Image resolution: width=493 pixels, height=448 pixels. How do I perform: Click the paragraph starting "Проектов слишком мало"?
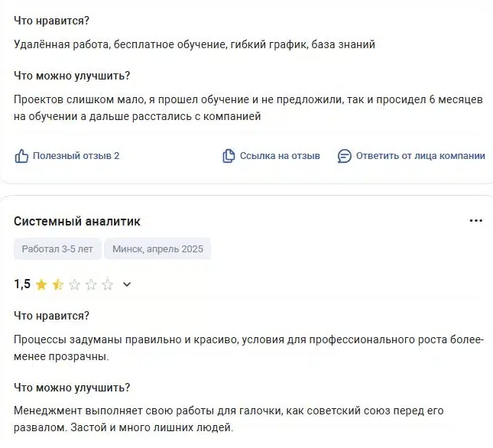pos(248,109)
